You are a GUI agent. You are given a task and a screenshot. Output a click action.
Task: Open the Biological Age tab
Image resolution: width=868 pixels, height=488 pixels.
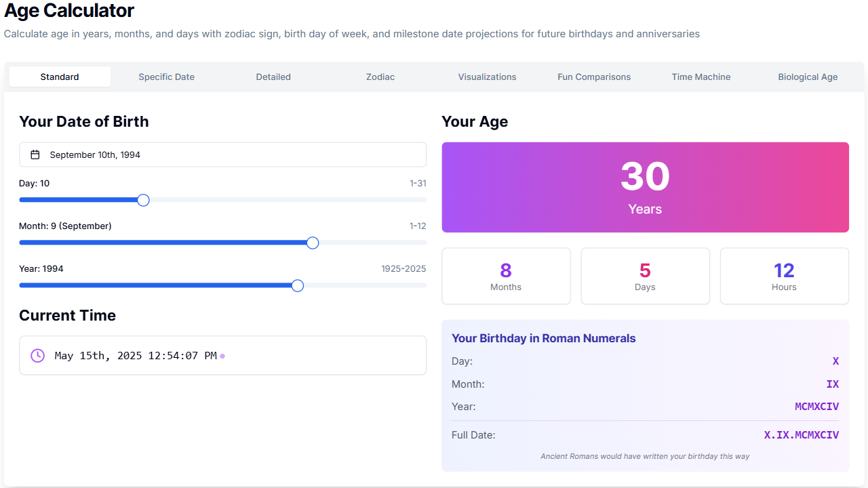point(808,77)
